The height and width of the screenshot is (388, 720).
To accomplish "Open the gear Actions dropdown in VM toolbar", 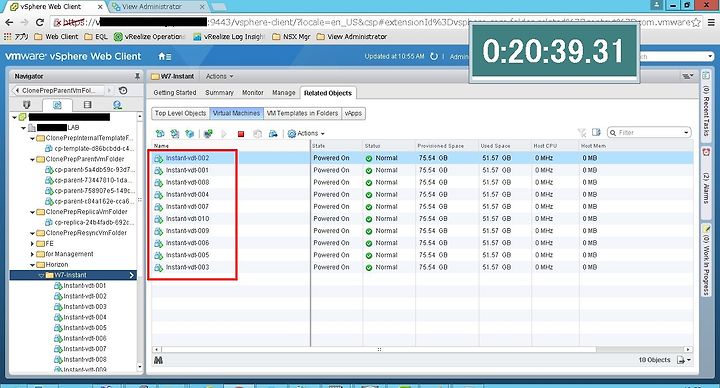I will (x=306, y=134).
